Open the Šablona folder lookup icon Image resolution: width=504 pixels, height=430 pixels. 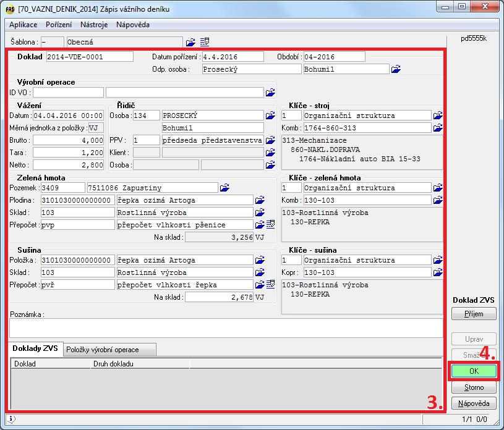pyautogui.click(x=190, y=42)
